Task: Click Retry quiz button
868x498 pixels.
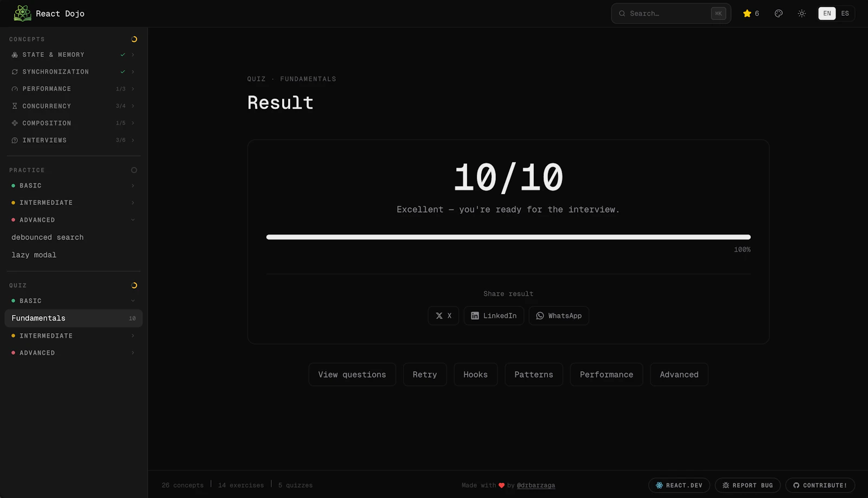Action: (x=425, y=375)
